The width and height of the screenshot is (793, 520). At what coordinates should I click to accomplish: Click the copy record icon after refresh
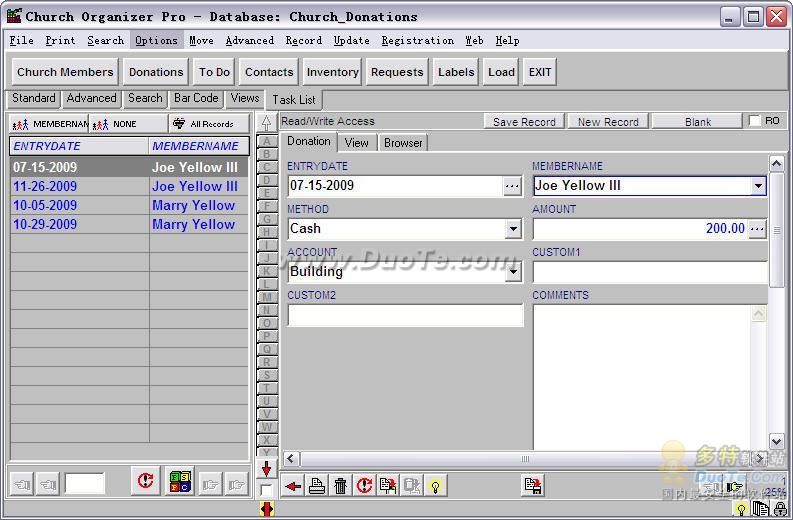pos(388,486)
